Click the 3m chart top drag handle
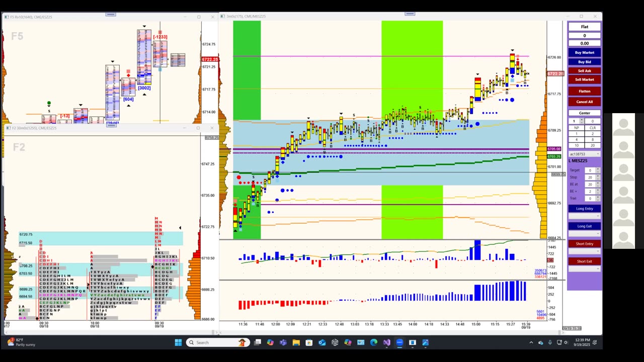Viewport: 644px width, 362px height. [410, 14]
